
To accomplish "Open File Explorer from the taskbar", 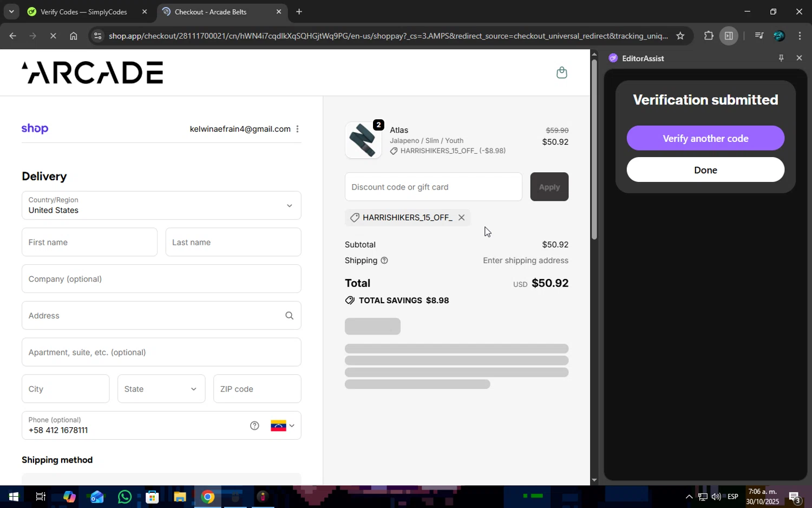I will pyautogui.click(x=180, y=497).
